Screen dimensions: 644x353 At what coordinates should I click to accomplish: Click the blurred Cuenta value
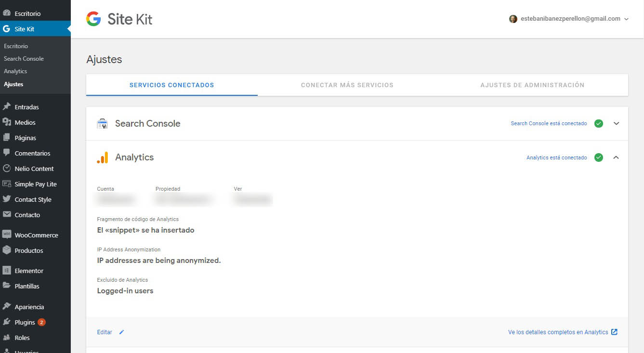coord(116,199)
